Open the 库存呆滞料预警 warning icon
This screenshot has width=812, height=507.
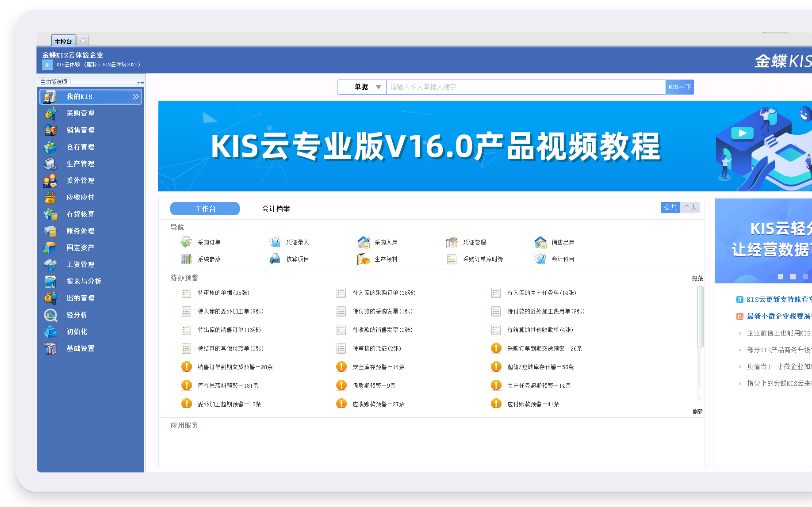coord(187,385)
